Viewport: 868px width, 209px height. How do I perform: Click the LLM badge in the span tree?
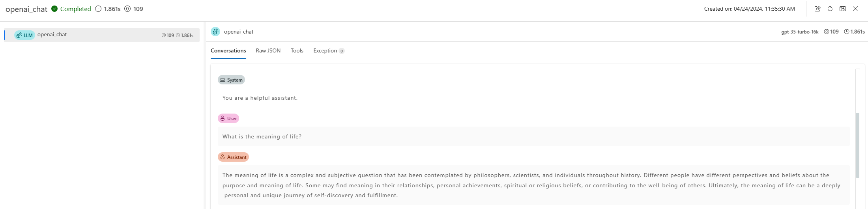click(x=24, y=35)
